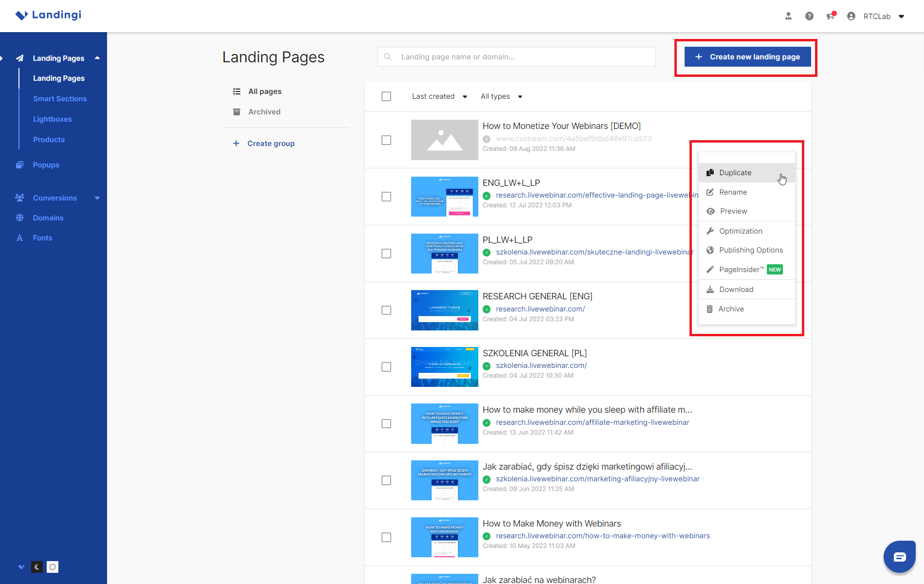Switch to dark mode moon icon

tap(37, 567)
